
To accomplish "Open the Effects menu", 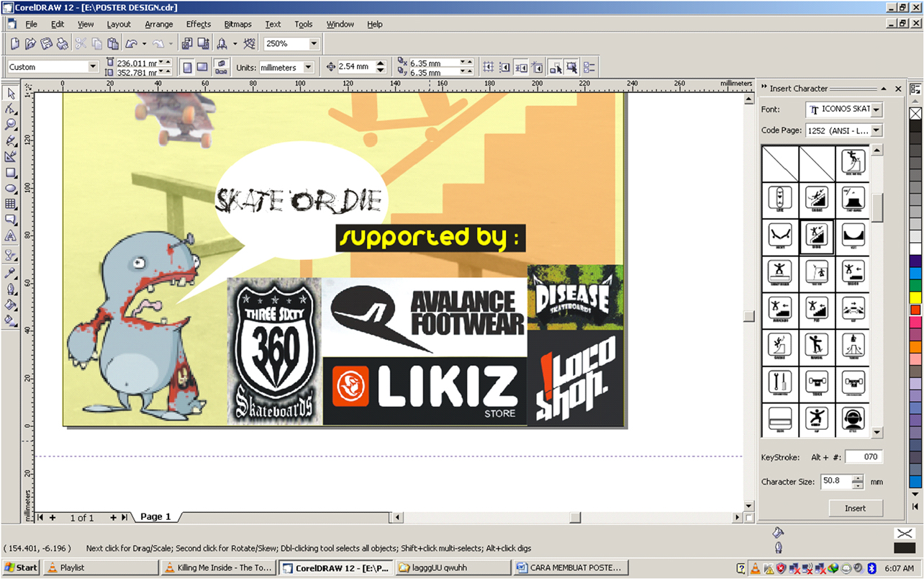I will pos(199,24).
